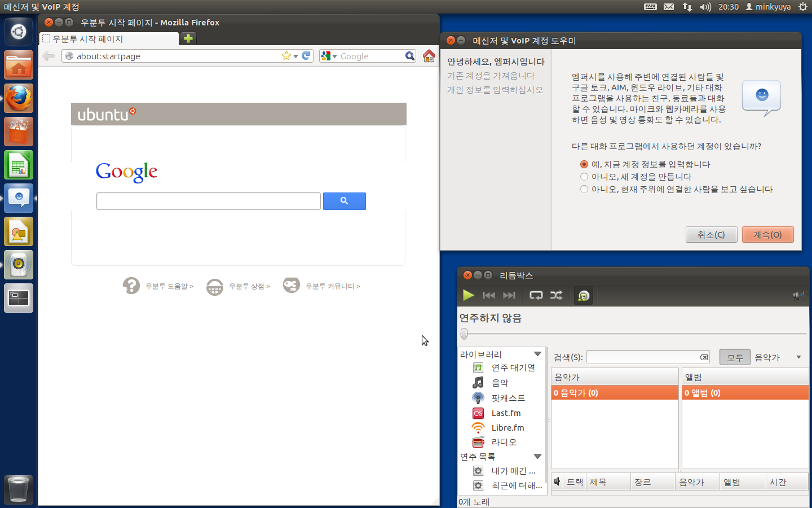
Task: Click the 음악가 search filter label
Action: [767, 357]
